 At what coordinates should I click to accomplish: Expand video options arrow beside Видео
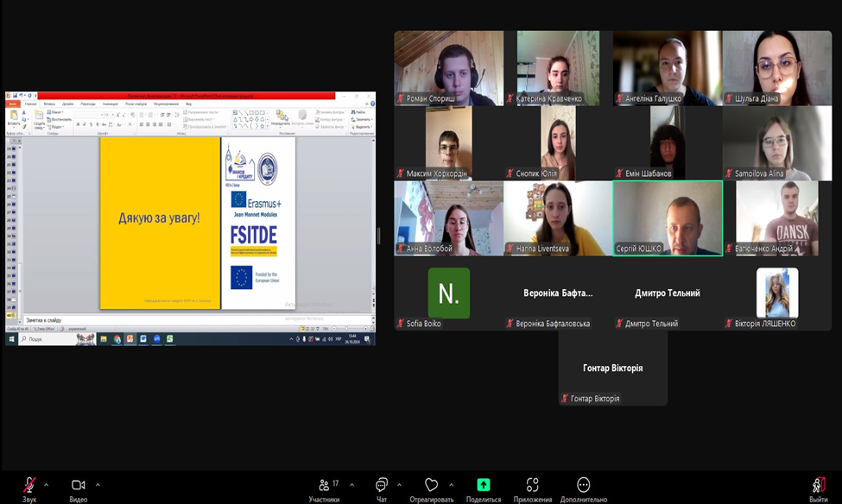coord(98,485)
